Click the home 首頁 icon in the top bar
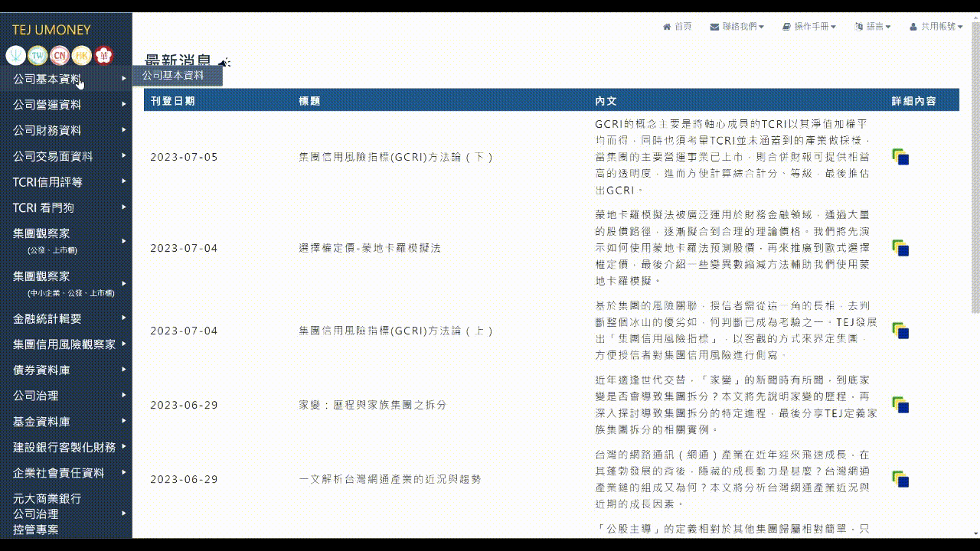The height and width of the screenshot is (551, 980). click(678, 27)
